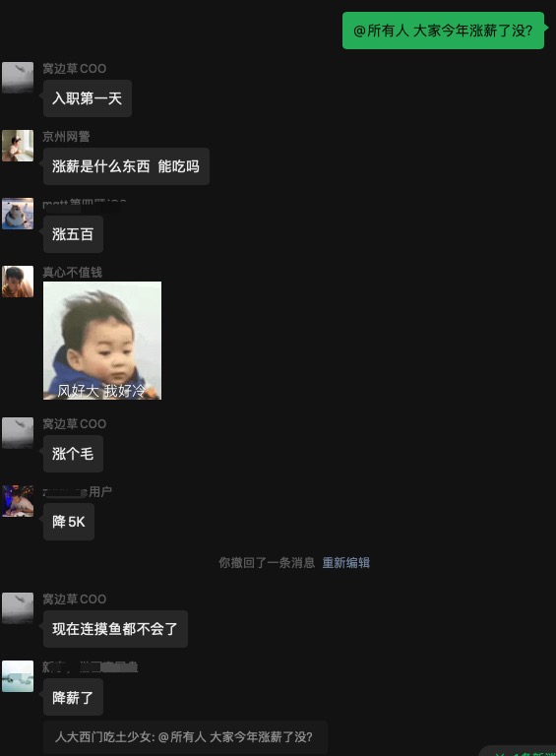This screenshot has height=756, width=556.
Task: Click the 真心不值钱 sender name
Action: tap(72, 273)
